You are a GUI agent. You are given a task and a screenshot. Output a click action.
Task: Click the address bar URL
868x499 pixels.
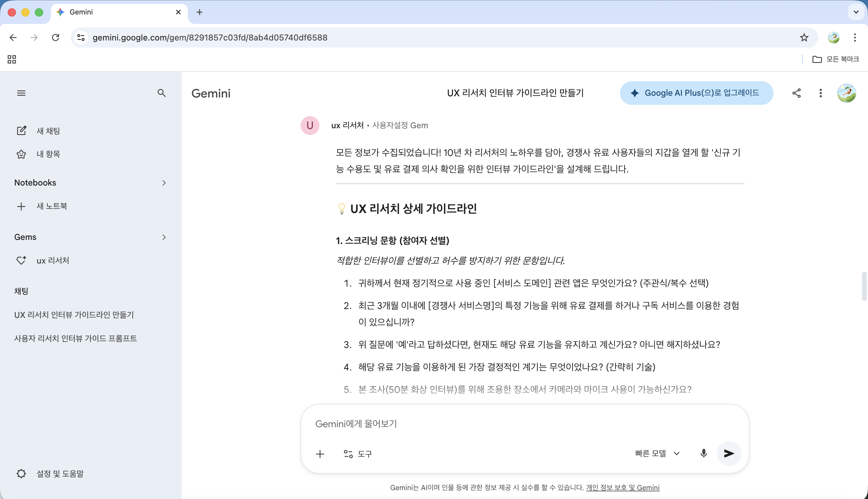click(x=210, y=37)
